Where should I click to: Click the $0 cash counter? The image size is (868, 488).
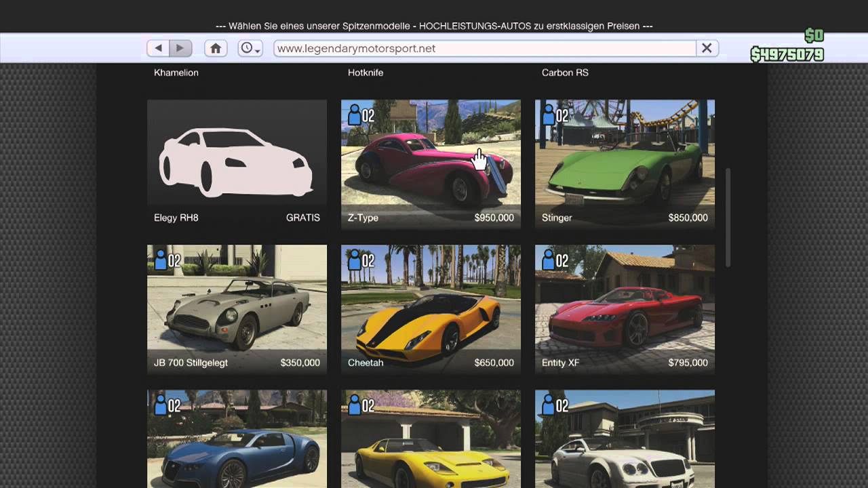tap(814, 35)
